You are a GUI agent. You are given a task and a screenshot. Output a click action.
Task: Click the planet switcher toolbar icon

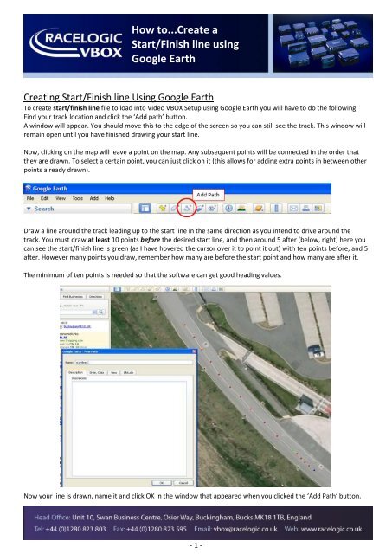pyautogui.click(x=259, y=209)
